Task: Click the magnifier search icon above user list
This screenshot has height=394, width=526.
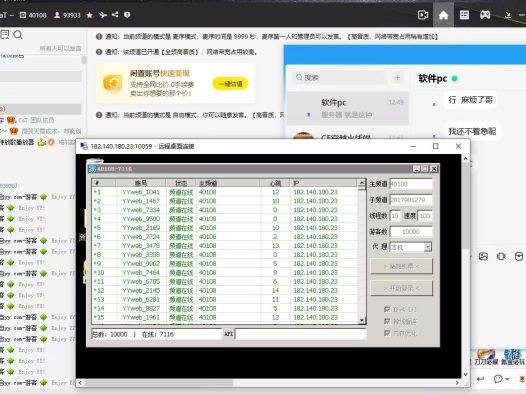Action: pos(18,35)
